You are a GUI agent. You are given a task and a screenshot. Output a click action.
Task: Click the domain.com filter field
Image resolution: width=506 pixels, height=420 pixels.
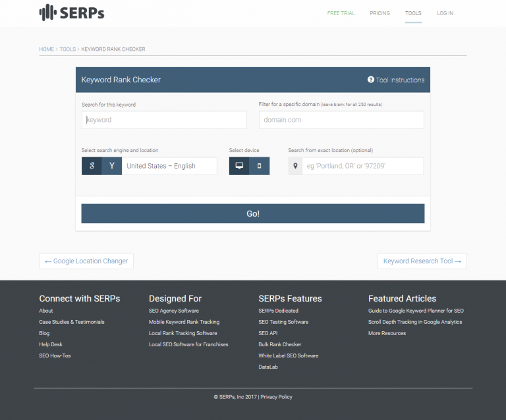[341, 120]
